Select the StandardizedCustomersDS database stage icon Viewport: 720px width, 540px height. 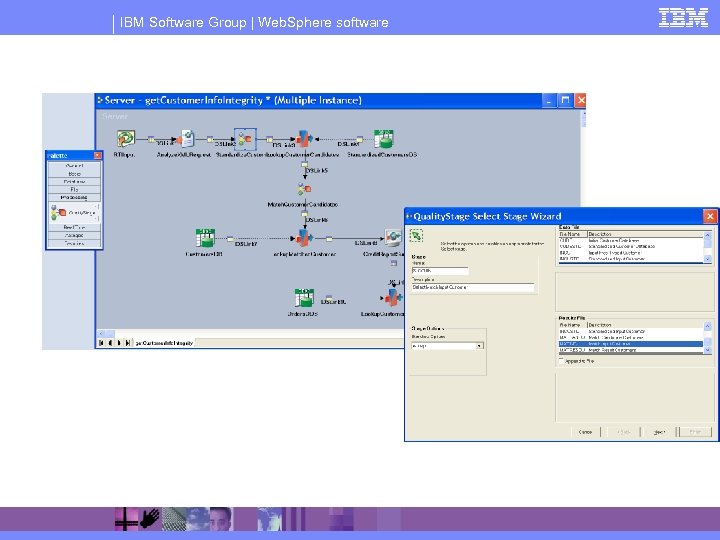tap(383, 138)
